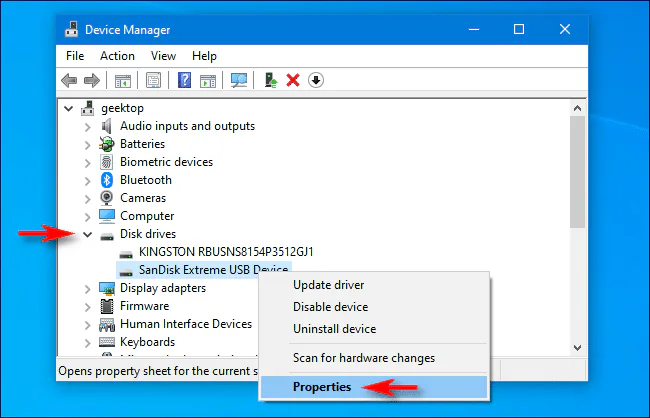650x418 pixels.
Task: Click the Batteries icon
Action: [x=107, y=144]
